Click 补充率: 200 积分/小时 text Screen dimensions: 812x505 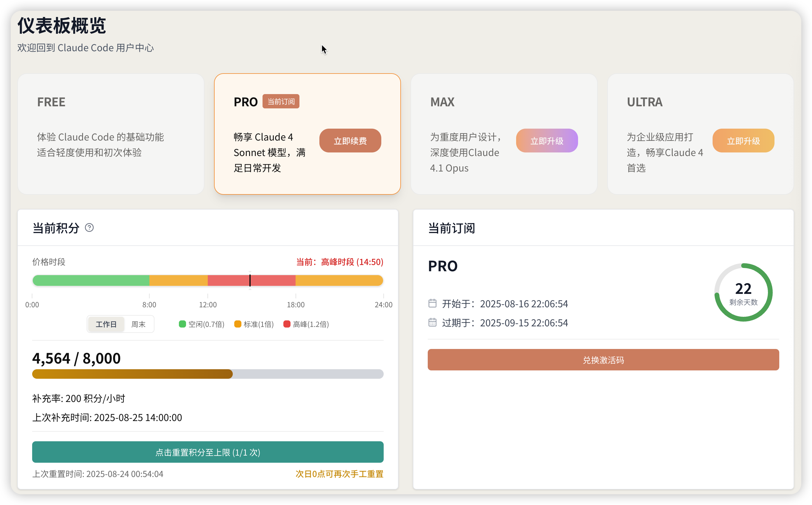click(x=79, y=398)
